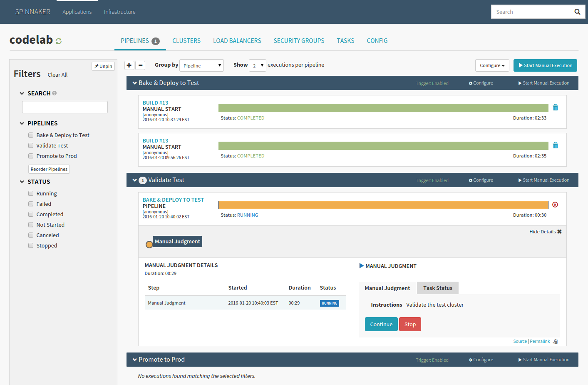Expand all pipelines with plus icon
Screen dimensions: 588x385
[129, 65]
